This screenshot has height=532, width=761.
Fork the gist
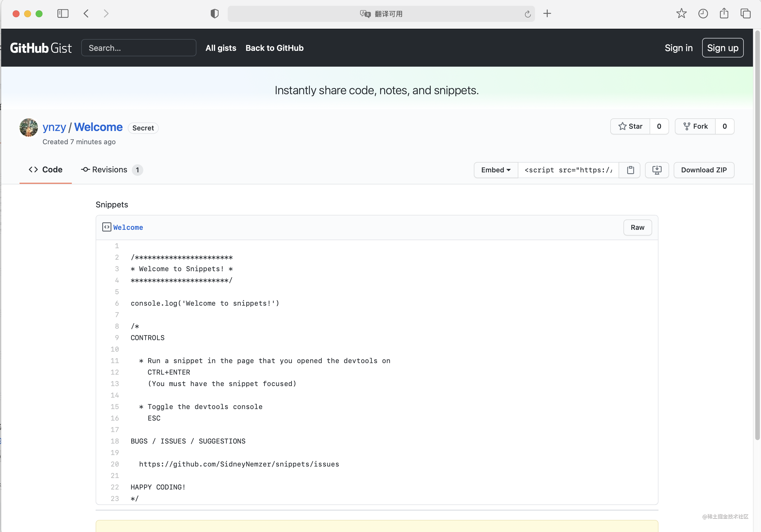[x=695, y=126]
